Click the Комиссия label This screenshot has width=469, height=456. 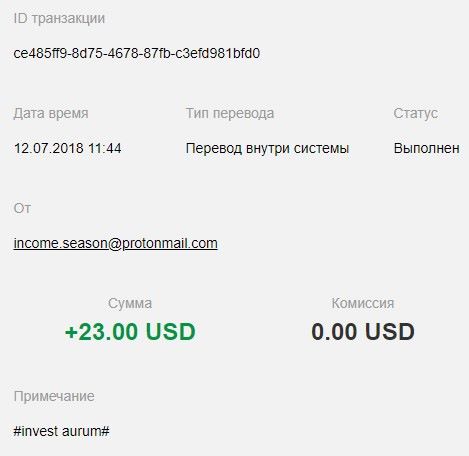point(363,303)
